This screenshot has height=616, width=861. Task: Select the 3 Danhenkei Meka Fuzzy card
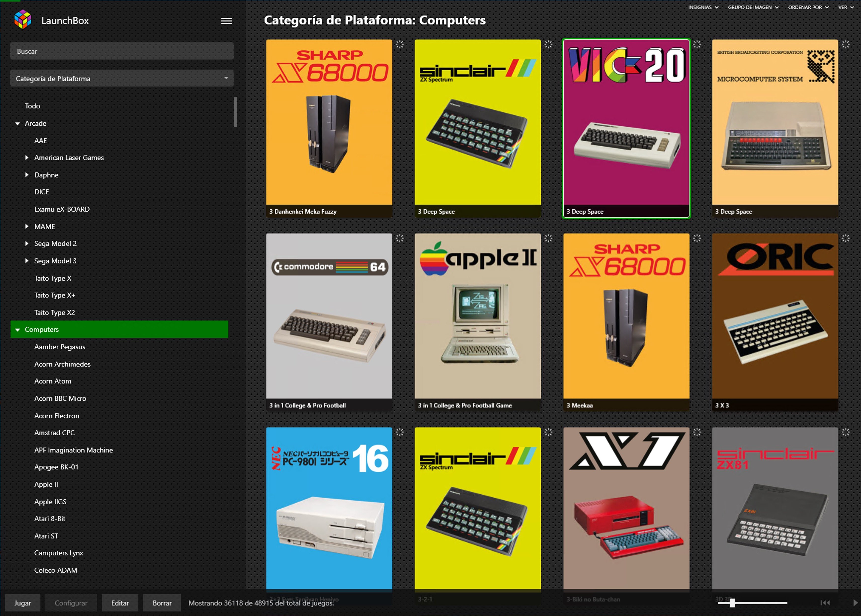pyautogui.click(x=329, y=129)
